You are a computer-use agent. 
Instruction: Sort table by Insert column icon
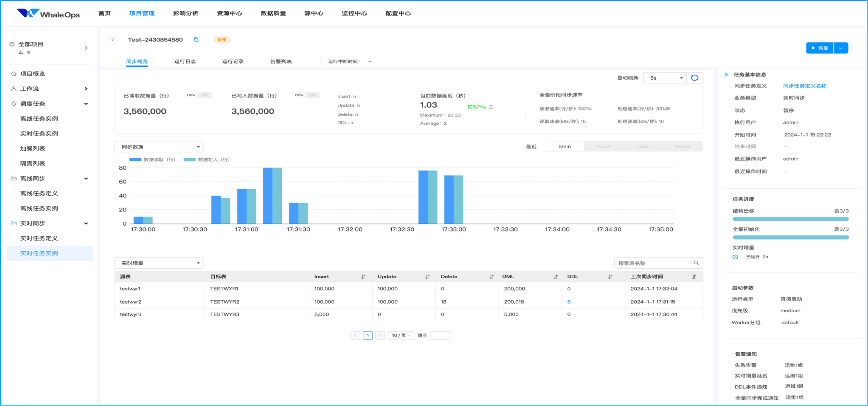[363, 277]
